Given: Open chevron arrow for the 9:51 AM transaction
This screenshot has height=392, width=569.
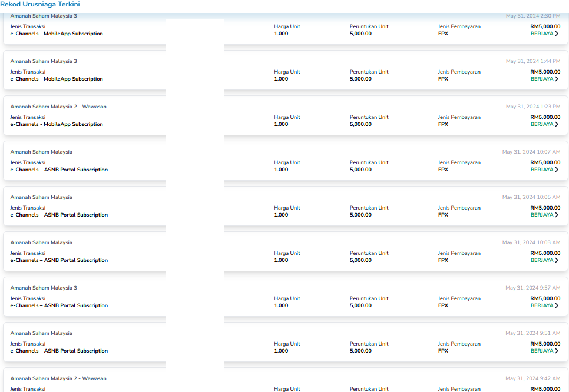Looking at the screenshot, I should pyautogui.click(x=557, y=351).
